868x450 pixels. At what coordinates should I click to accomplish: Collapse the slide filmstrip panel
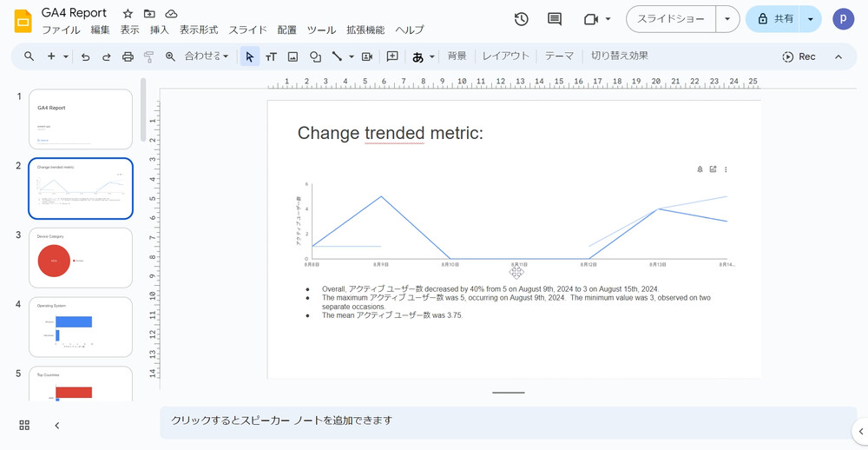tap(57, 425)
